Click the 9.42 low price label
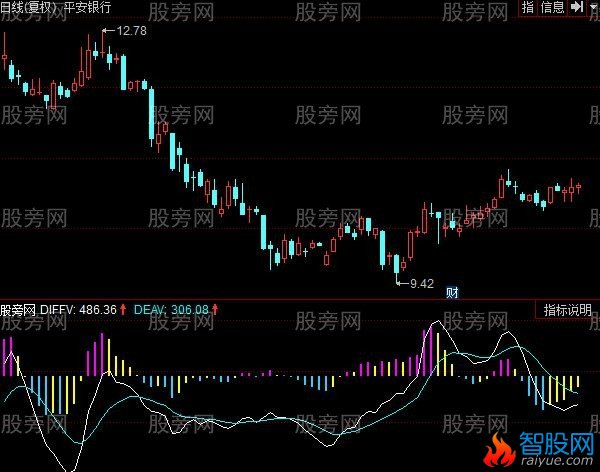Viewport: 600px width, 472px height. (x=422, y=284)
